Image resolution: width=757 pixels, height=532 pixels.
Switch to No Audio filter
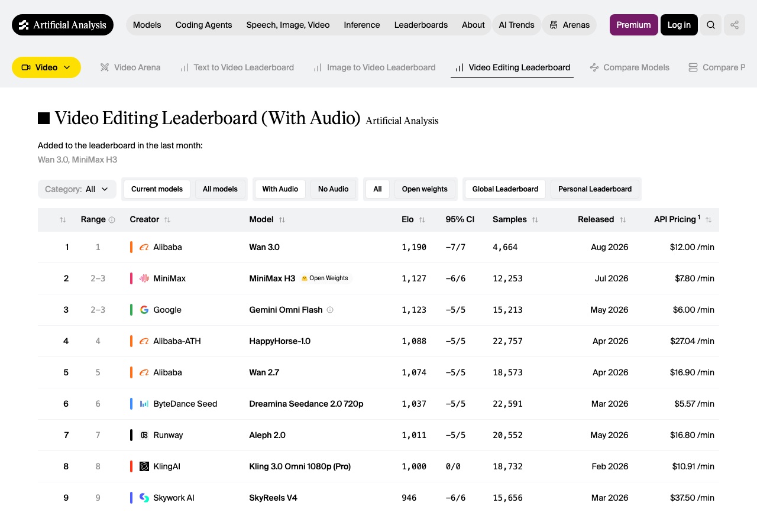pos(333,189)
